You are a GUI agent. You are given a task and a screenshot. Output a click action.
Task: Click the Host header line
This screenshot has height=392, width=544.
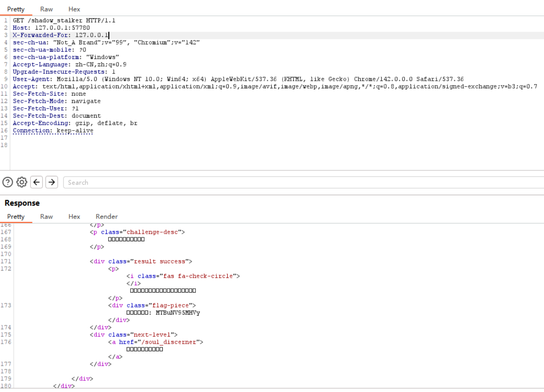pos(51,28)
